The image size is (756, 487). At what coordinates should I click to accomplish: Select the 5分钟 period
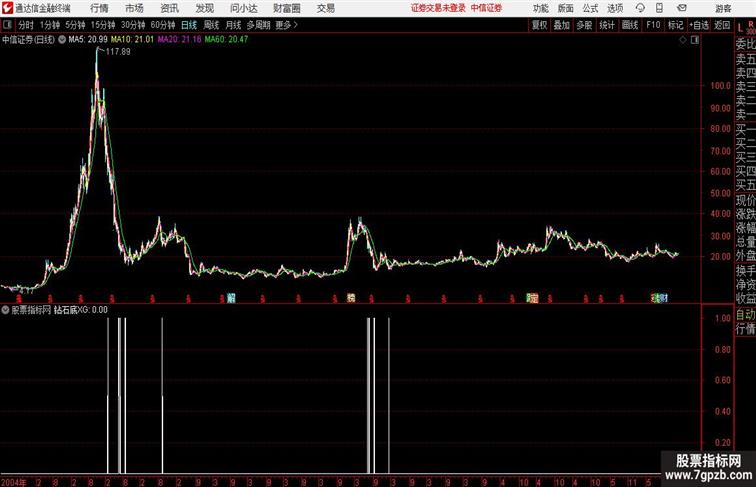75,25
